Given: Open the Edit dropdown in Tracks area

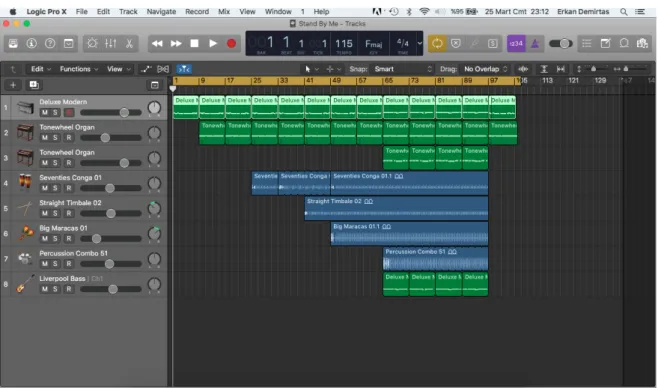Looking at the screenshot, I should point(41,69).
